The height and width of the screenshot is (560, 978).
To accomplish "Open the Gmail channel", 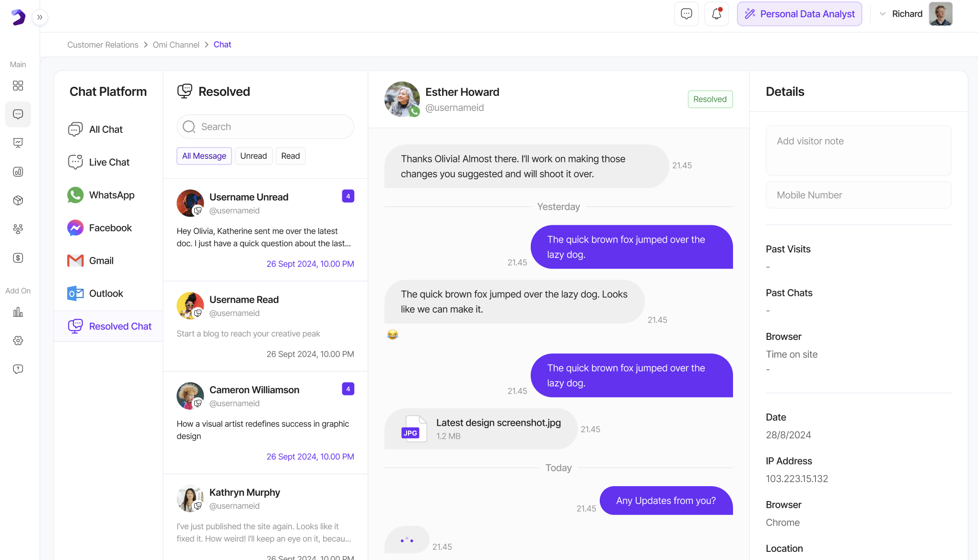I will [101, 260].
